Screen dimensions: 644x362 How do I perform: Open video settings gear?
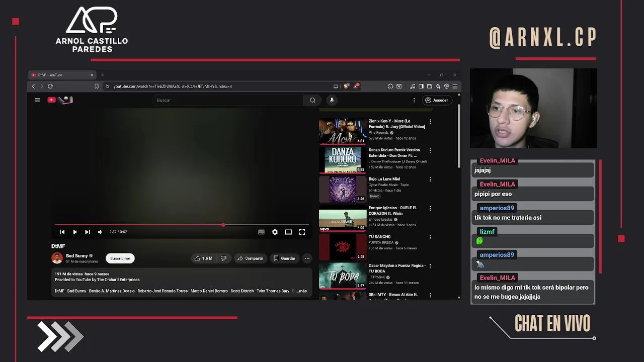click(x=275, y=232)
